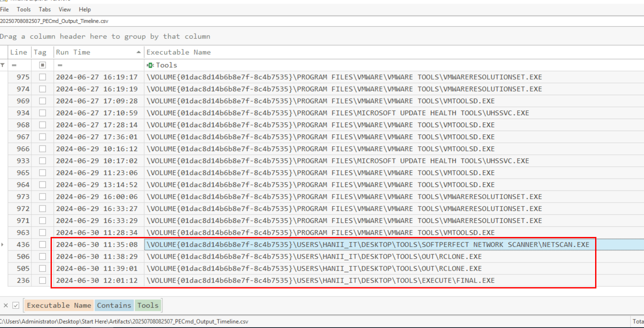This screenshot has width=644, height=328.
Task: Open the View menu
Action: [65, 9]
